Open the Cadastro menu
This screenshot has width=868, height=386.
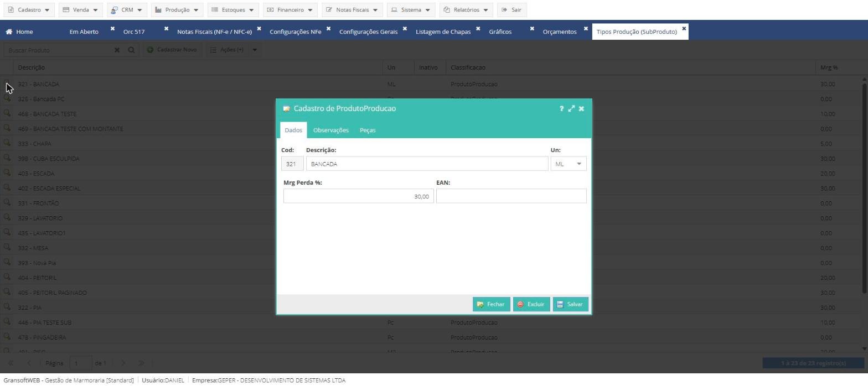pyautogui.click(x=29, y=10)
